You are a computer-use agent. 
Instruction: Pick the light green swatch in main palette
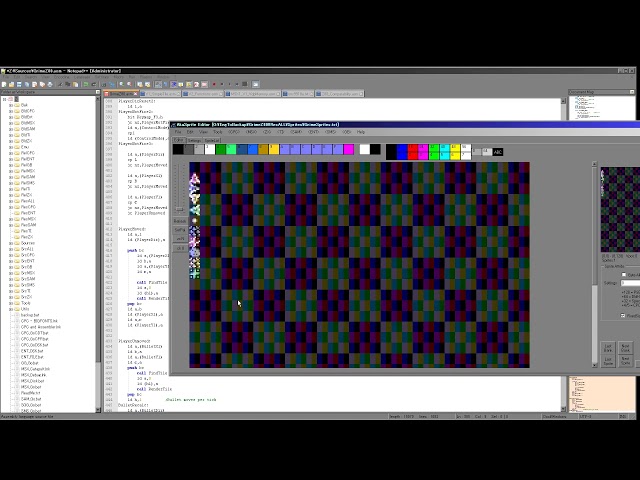[x=231, y=149]
